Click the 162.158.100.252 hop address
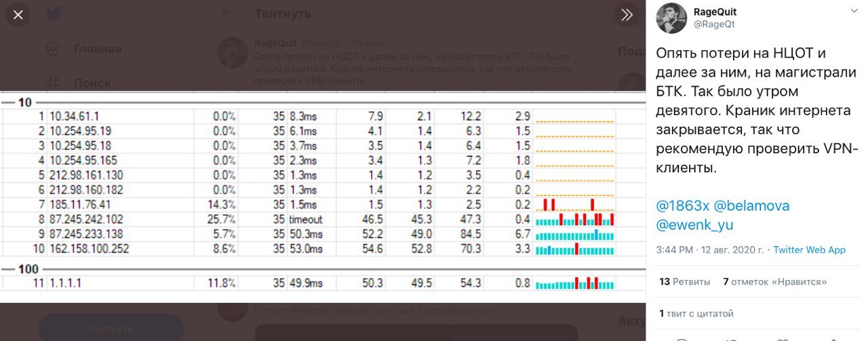Screen dimensions: 868x341 89,249
